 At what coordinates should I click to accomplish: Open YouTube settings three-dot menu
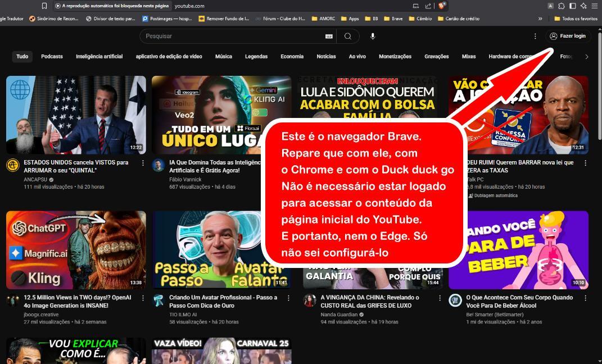coord(535,36)
